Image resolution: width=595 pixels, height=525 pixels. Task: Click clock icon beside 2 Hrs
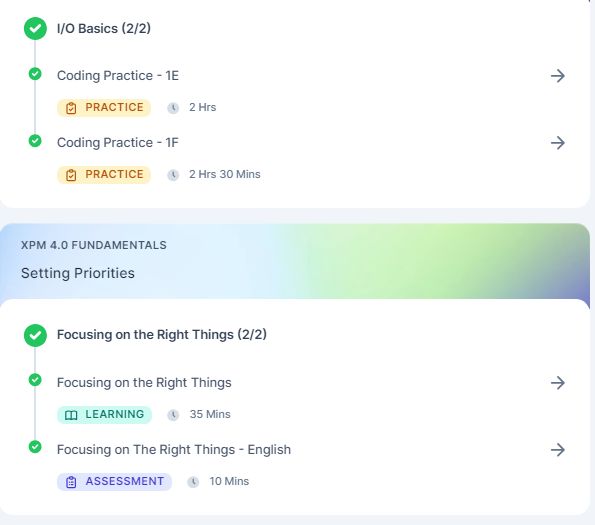coord(173,108)
